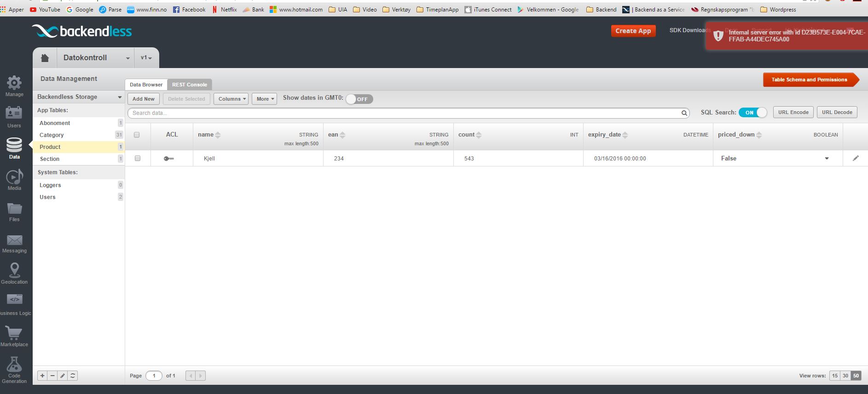Open the v1 version dropdown
Image resolution: width=868 pixels, height=394 pixels.
146,58
